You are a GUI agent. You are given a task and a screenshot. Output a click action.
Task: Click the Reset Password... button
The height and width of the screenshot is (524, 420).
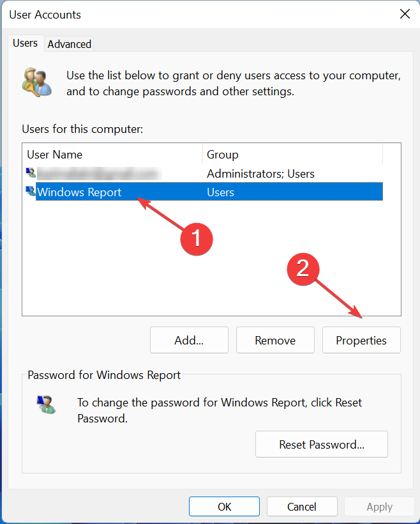[x=322, y=445]
